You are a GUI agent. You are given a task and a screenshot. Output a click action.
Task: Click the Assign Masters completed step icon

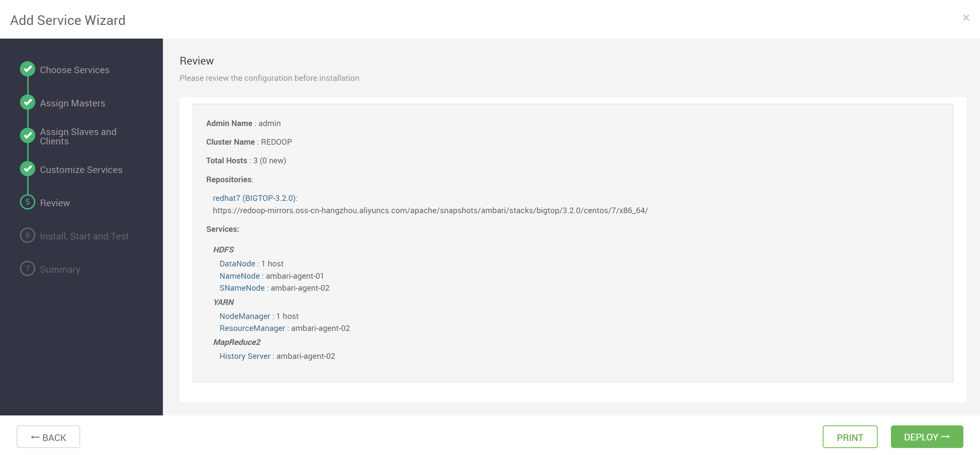pos(27,102)
